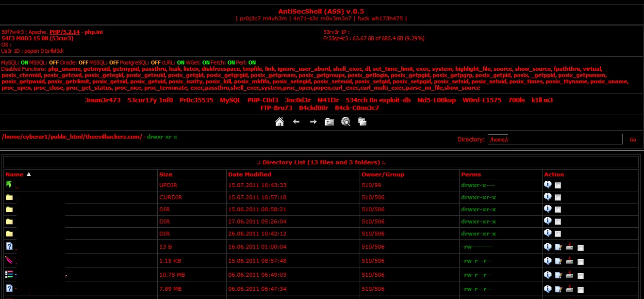Select the checkbox for the UPDIR row

click(558, 185)
